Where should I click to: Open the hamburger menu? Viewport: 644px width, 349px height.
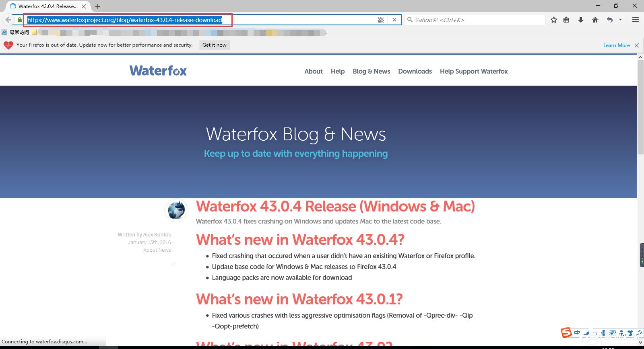(x=636, y=20)
